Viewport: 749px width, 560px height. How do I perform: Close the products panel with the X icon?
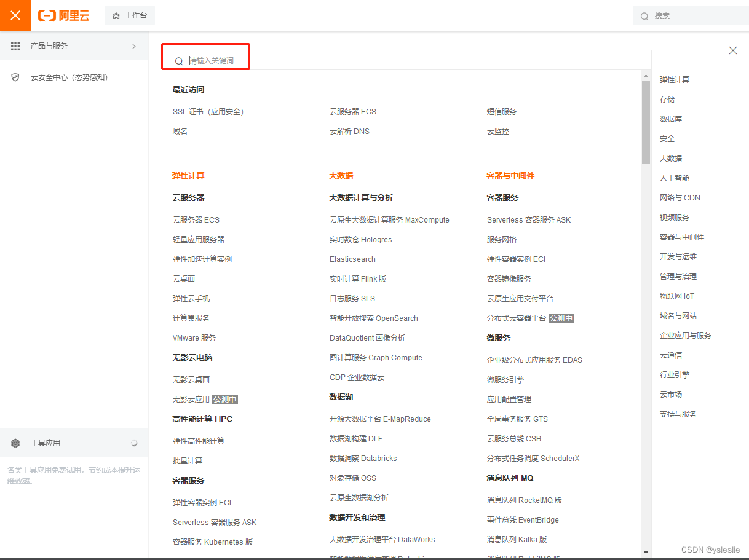733,50
